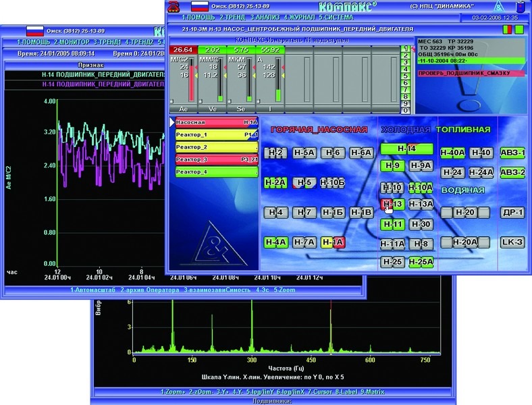532x405 pixels.
Task: Click the magenta Н-14 trend legend line
Action: point(103,84)
